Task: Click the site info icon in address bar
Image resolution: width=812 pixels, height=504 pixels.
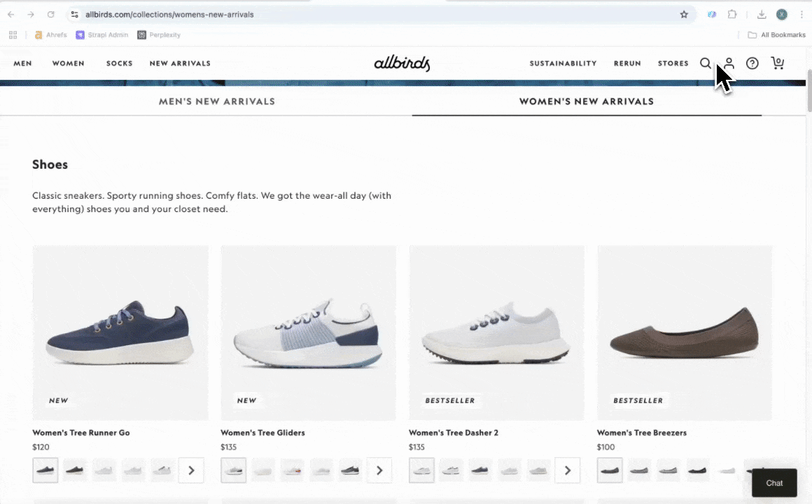Action: pos(75,15)
